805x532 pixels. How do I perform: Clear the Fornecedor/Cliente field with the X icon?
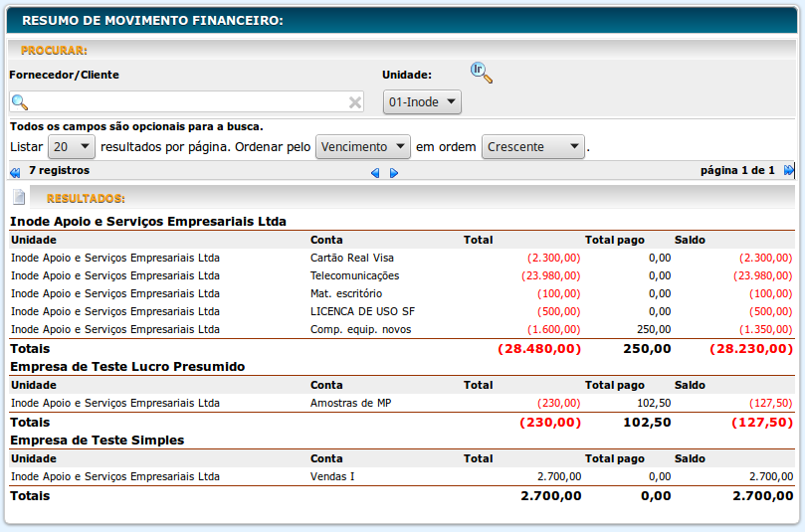pyautogui.click(x=355, y=102)
